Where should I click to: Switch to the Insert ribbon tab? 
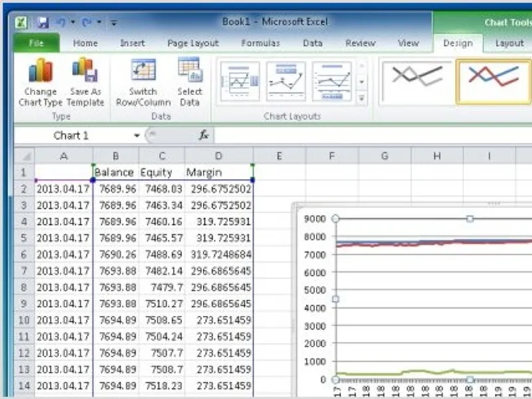(x=132, y=43)
